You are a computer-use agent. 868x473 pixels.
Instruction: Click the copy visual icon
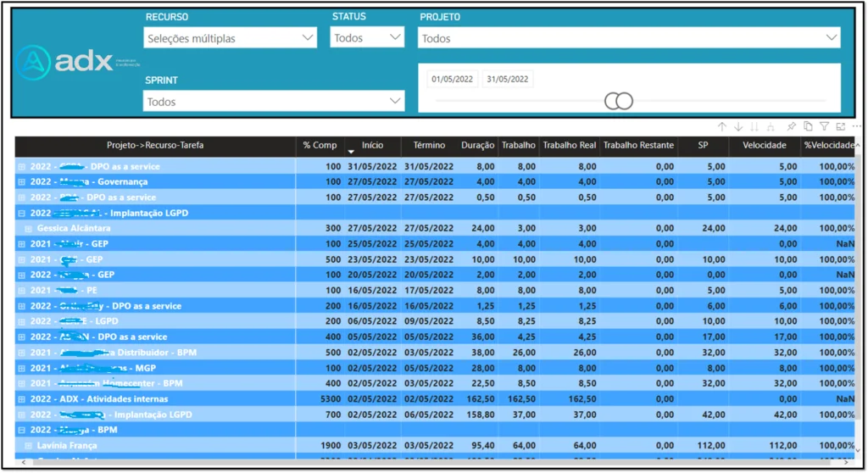click(x=808, y=126)
